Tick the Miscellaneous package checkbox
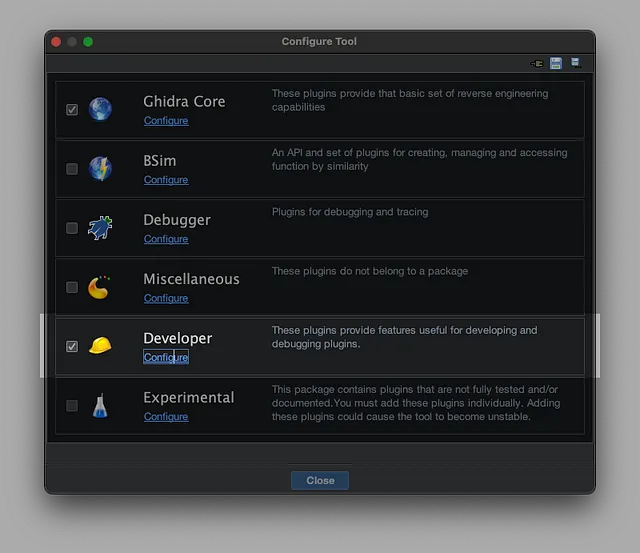This screenshot has width=640, height=553. point(72,287)
